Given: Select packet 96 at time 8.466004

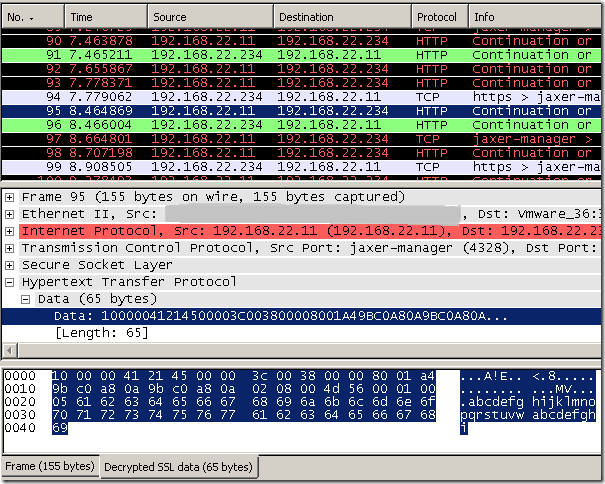Looking at the screenshot, I should [x=301, y=125].
